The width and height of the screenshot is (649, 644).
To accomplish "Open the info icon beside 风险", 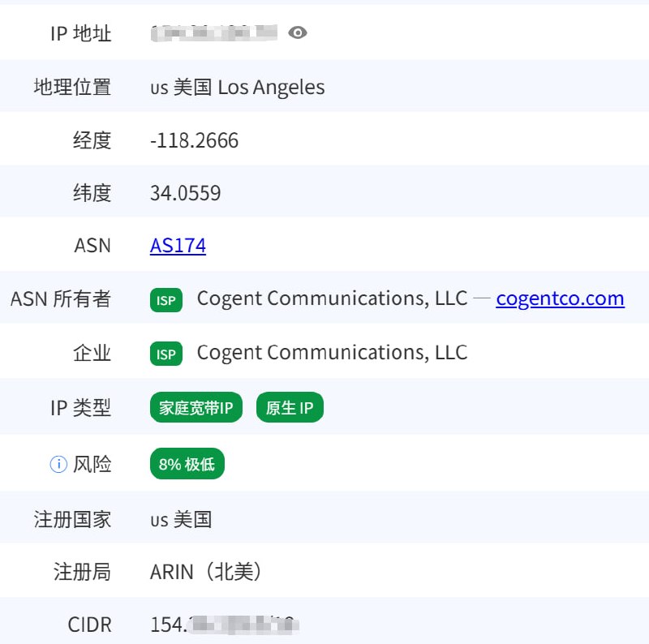I will [58, 465].
